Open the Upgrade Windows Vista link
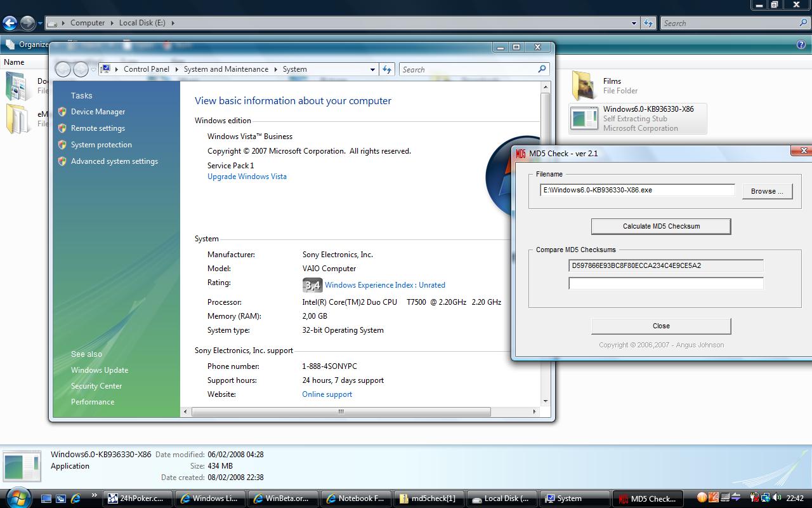 (247, 177)
